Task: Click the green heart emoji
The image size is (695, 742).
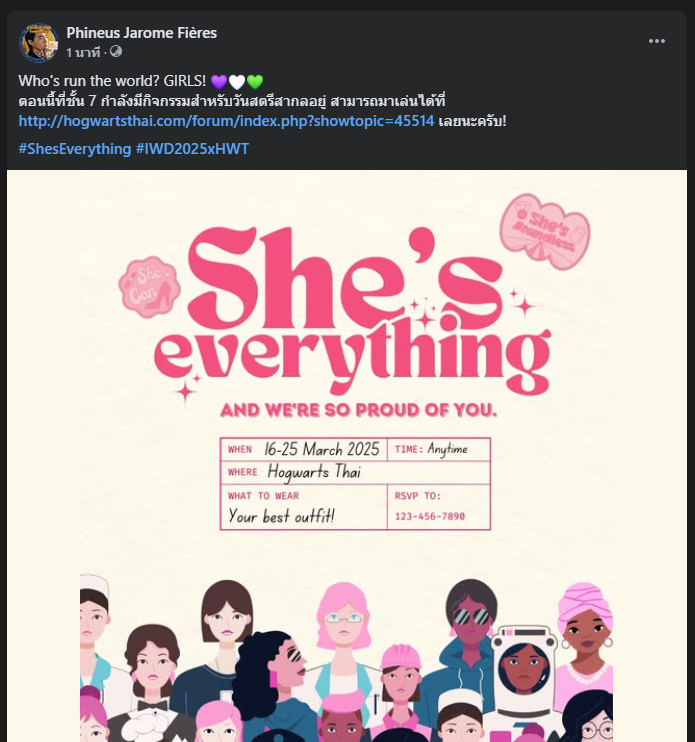Action: point(255,81)
